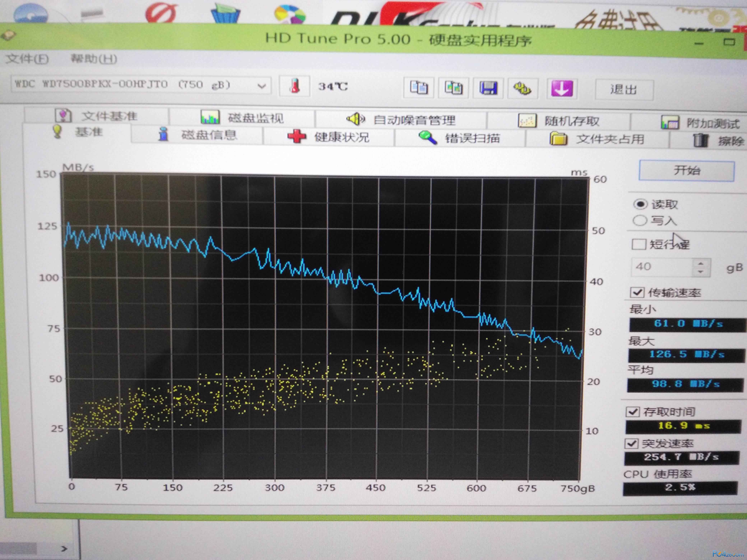Copy info to clipboard toolbar icon
Viewport: 747px width, 560px height.
click(x=419, y=88)
